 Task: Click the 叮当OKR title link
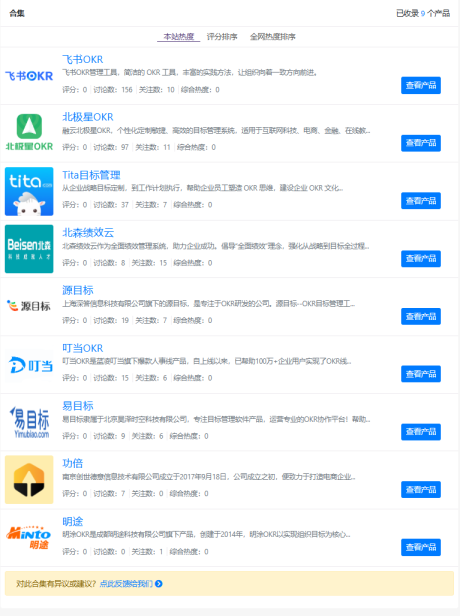tap(82, 348)
